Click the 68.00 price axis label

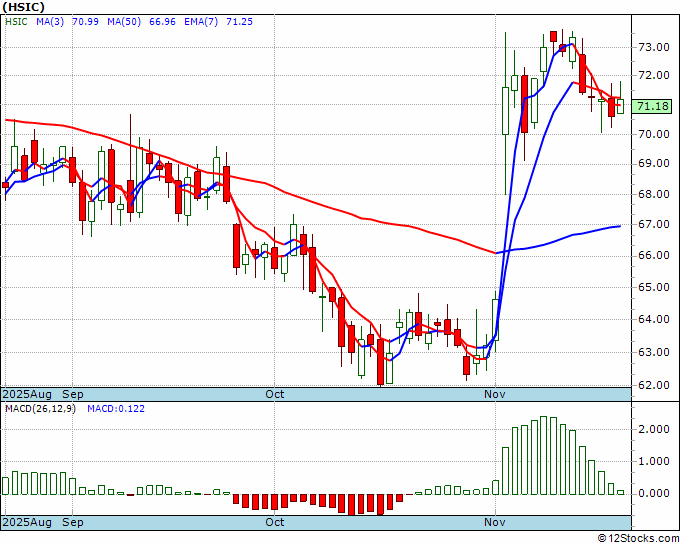(x=654, y=194)
